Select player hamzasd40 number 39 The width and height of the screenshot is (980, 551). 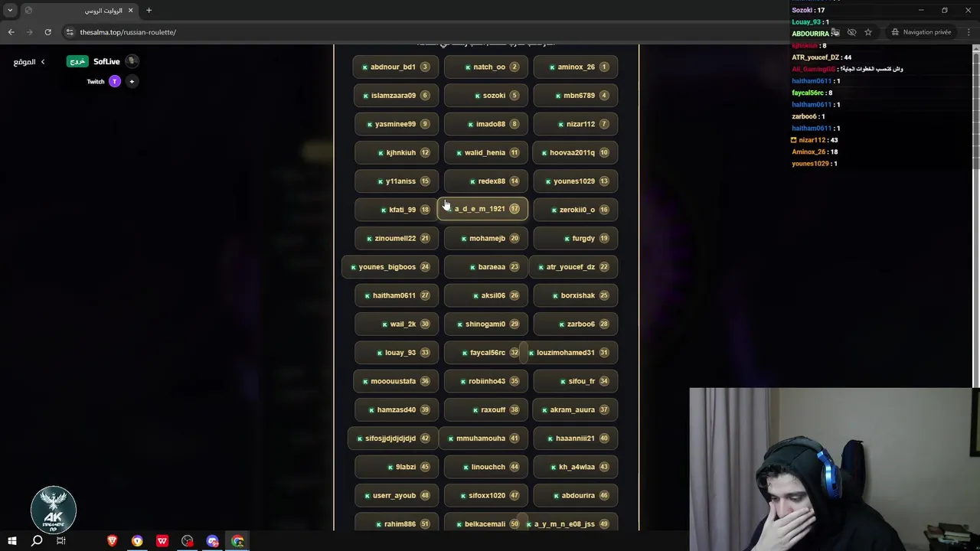pyautogui.click(x=396, y=409)
